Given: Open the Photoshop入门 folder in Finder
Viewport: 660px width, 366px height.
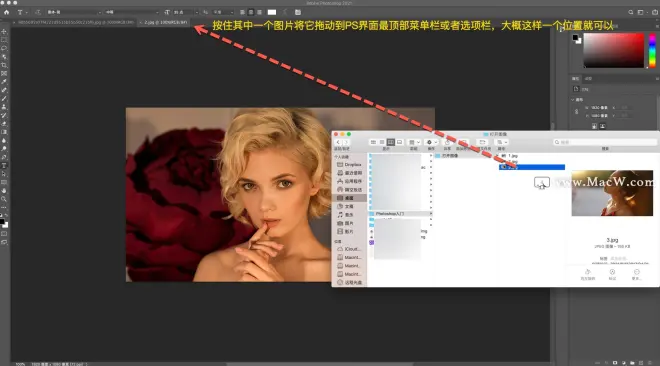Looking at the screenshot, I should 400,214.
